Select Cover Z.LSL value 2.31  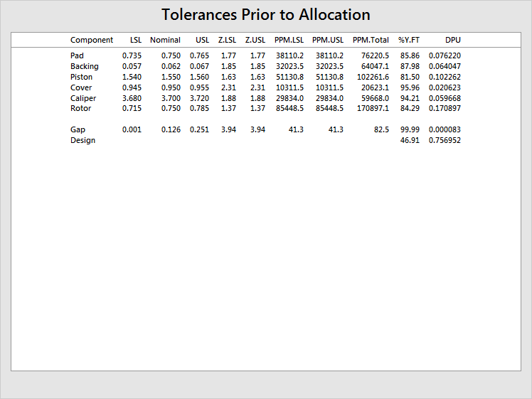pyautogui.click(x=229, y=87)
